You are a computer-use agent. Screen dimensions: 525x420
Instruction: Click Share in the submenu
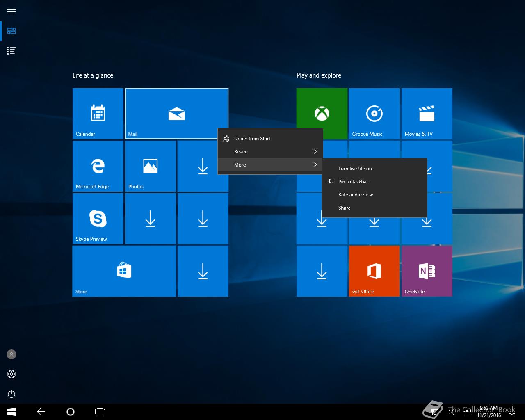click(374, 208)
